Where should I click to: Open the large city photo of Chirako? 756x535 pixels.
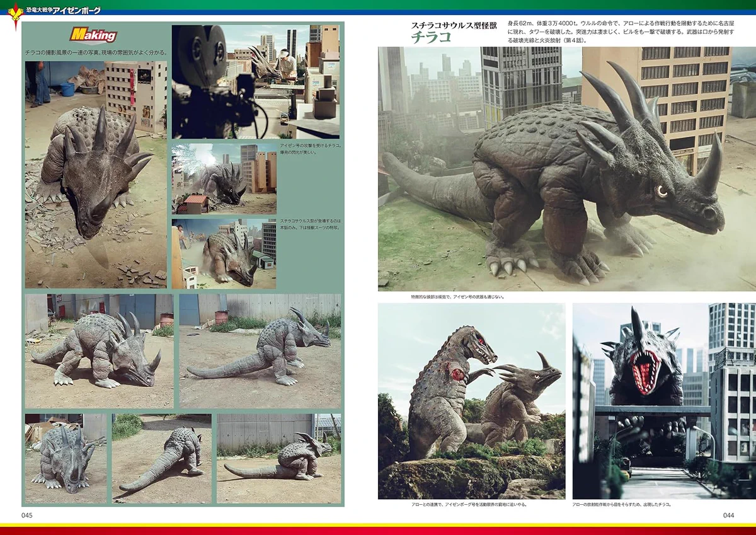[x=567, y=169]
